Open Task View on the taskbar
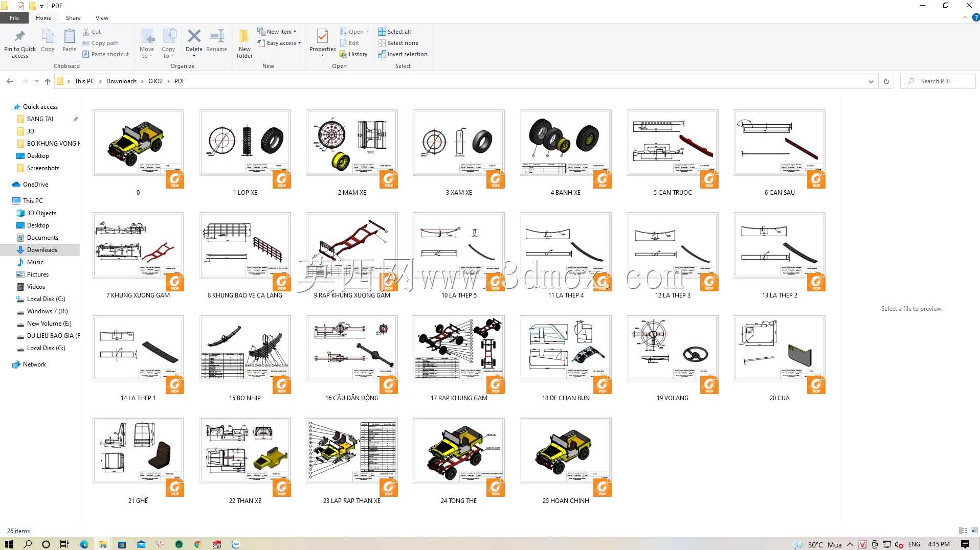The image size is (980, 550). [x=64, y=544]
